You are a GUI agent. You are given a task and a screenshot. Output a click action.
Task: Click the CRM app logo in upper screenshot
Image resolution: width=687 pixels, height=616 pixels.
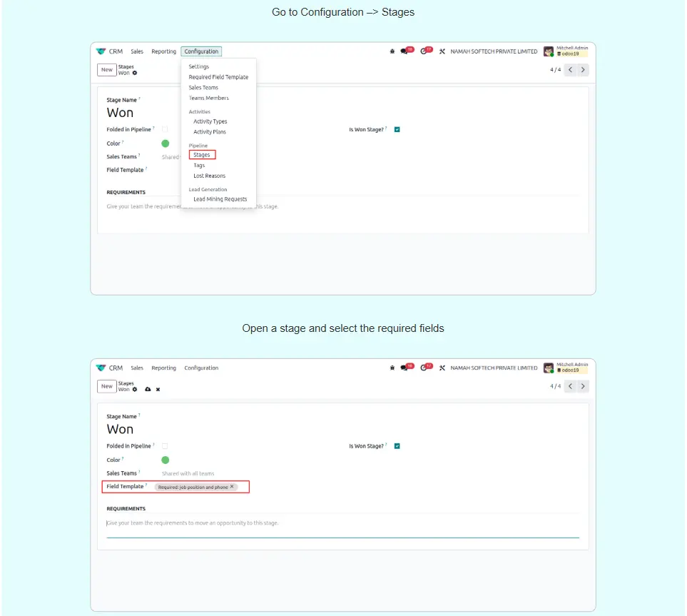pyautogui.click(x=101, y=51)
